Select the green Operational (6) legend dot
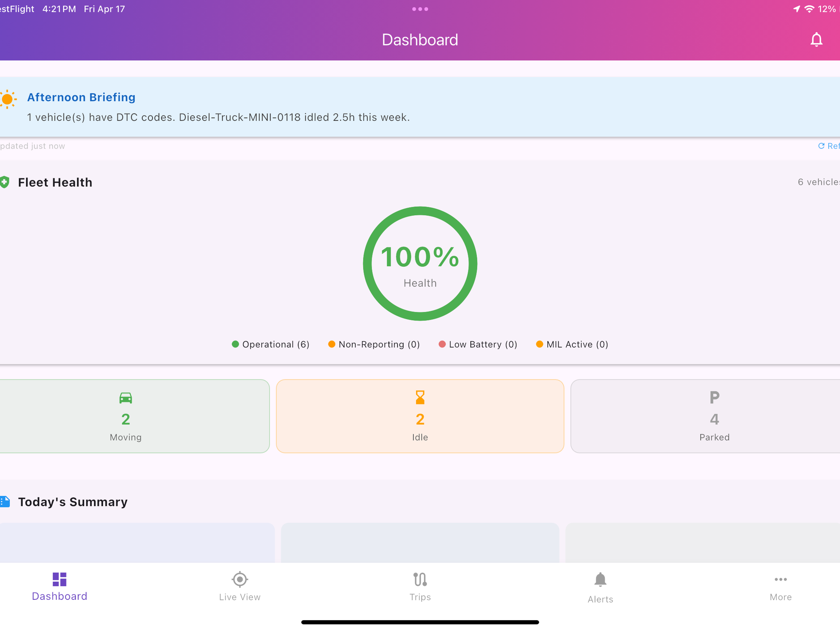840x630 pixels. (x=236, y=344)
